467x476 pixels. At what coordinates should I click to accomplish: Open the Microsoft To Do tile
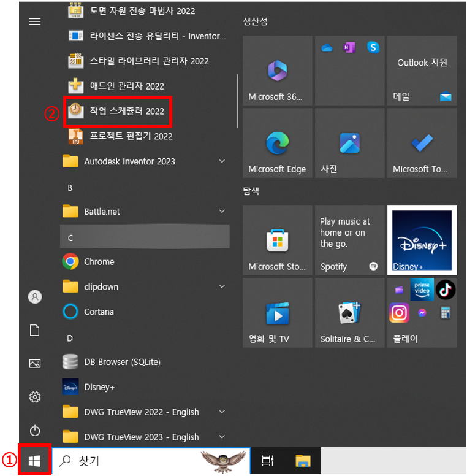tap(422, 143)
